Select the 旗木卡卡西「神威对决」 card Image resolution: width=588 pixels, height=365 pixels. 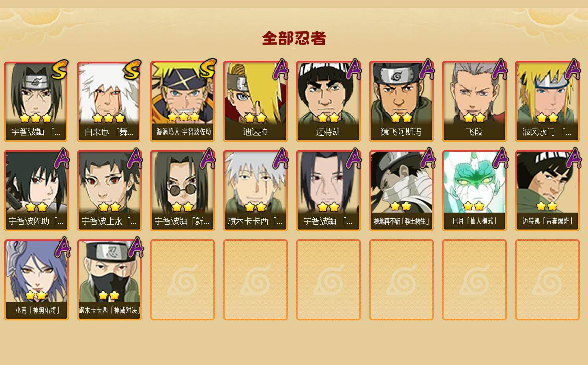point(109,280)
